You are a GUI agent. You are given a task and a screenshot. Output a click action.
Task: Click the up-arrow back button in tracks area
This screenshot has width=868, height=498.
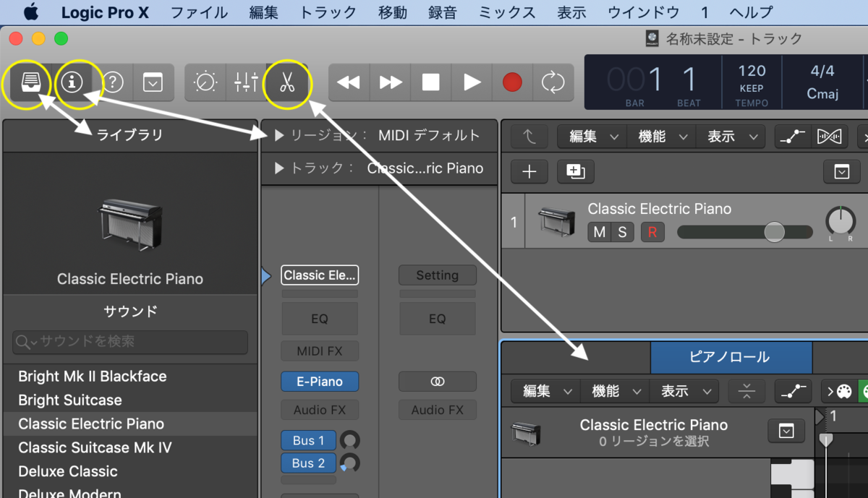[529, 136]
